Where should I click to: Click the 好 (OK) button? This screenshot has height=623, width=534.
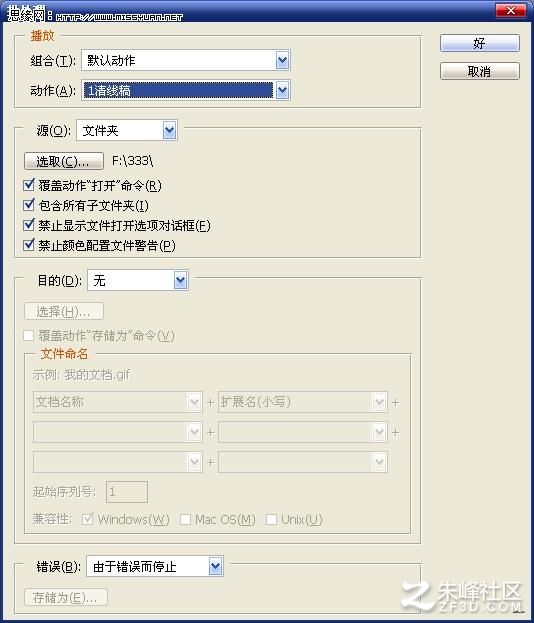[x=480, y=43]
